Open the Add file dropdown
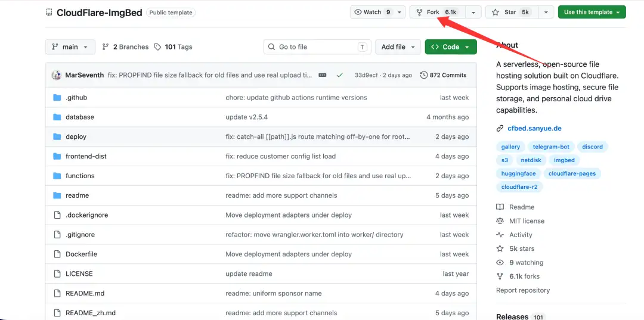 (x=398, y=47)
